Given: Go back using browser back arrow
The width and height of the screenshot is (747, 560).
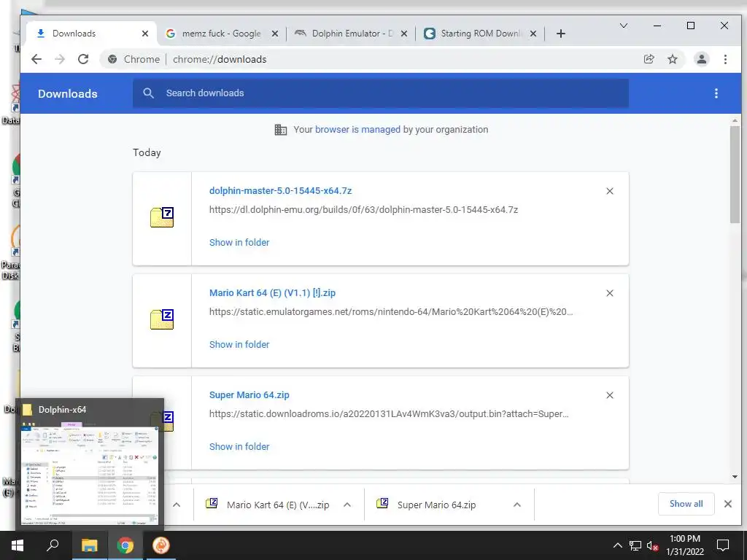Looking at the screenshot, I should 36,59.
